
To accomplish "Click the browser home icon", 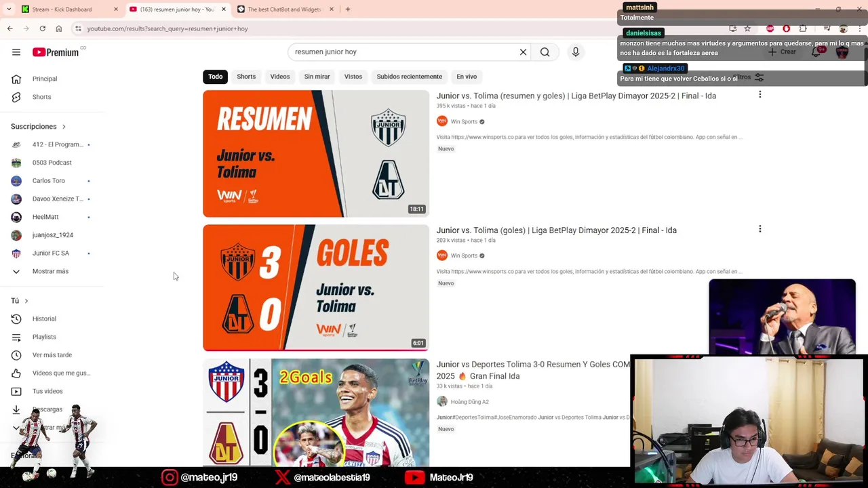I will coord(58,28).
